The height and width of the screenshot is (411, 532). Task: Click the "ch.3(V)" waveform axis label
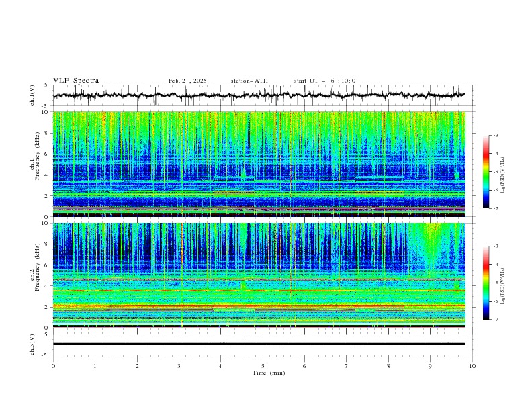tap(32, 345)
